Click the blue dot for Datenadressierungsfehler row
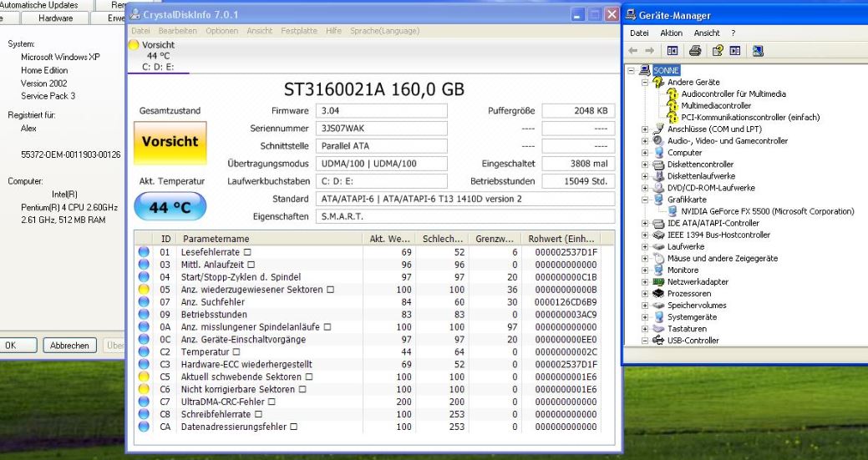 [x=144, y=427]
